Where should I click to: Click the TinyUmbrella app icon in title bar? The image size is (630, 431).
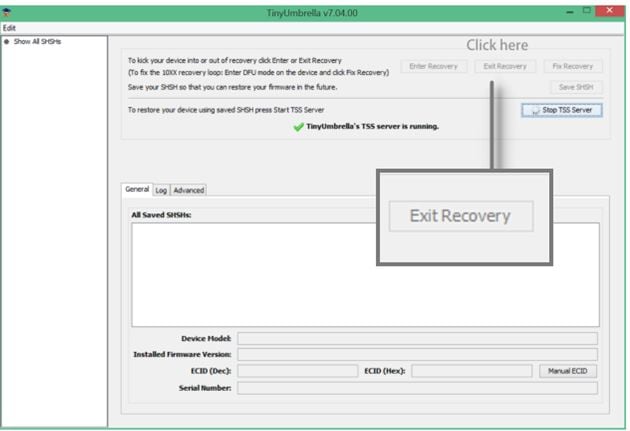point(7,12)
